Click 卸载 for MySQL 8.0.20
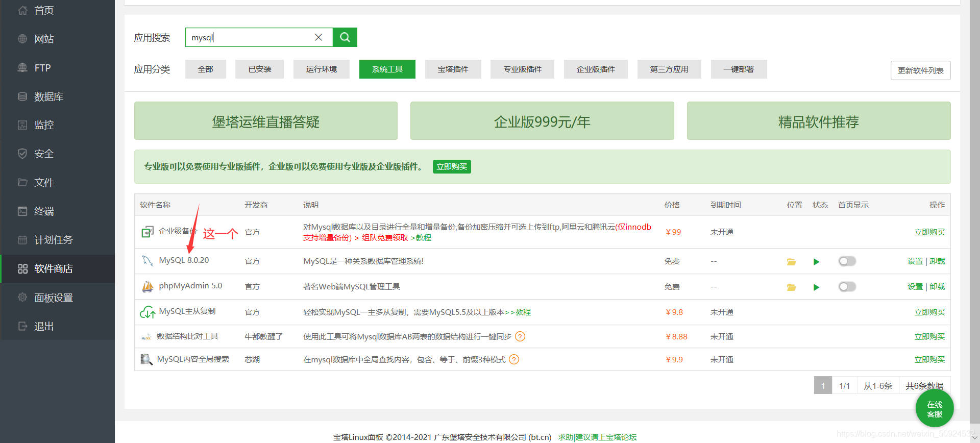The image size is (980, 443). (x=937, y=261)
